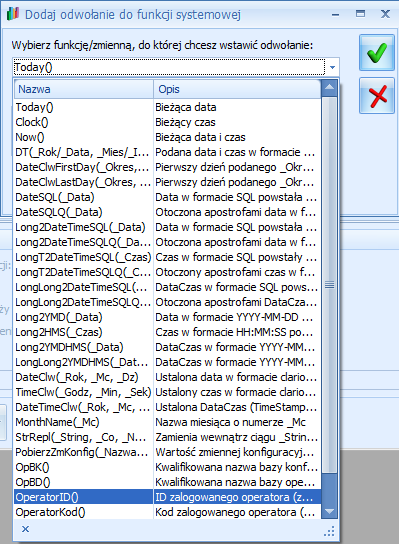Select the LongLong2DateTimeSQL(... row
The image size is (399, 544).
click(x=168, y=287)
